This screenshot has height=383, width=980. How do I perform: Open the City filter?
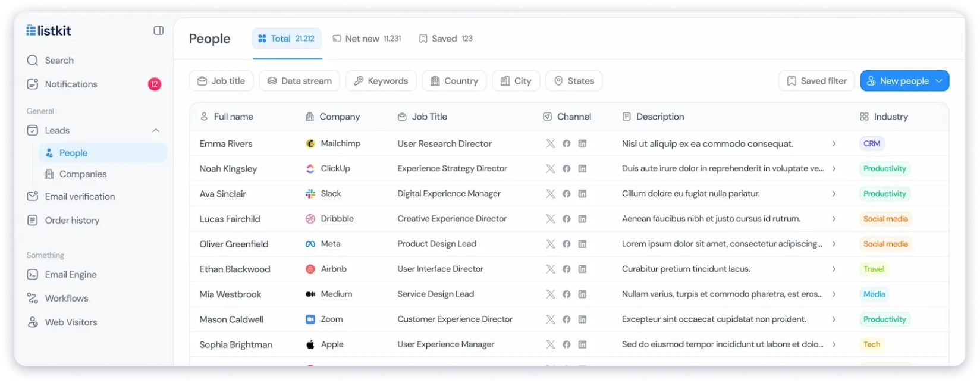[x=516, y=81]
